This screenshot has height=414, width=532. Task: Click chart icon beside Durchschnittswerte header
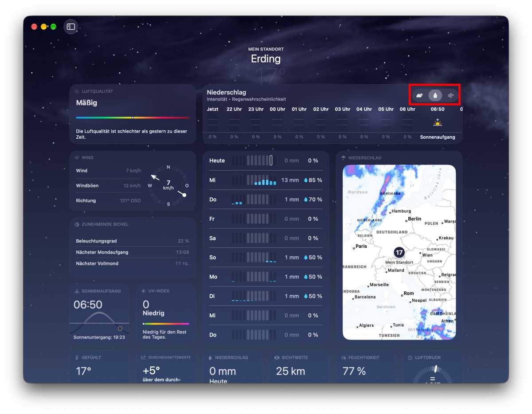coord(144,357)
